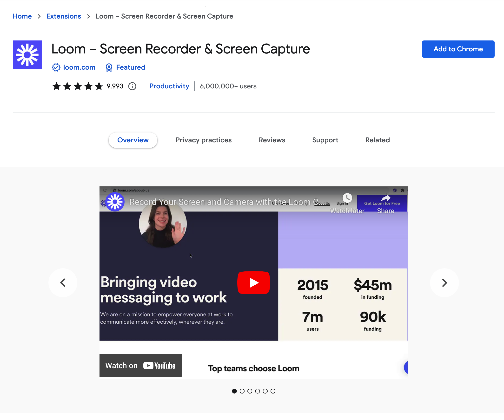This screenshot has width=504, height=420.
Task: Click the Share arrow icon on video
Action: click(x=385, y=198)
